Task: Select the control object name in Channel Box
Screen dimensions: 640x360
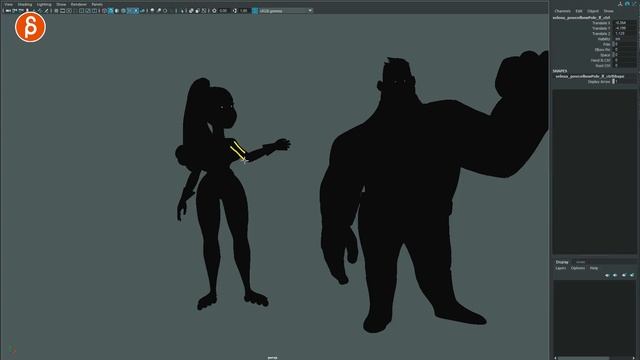Action: coord(581,18)
